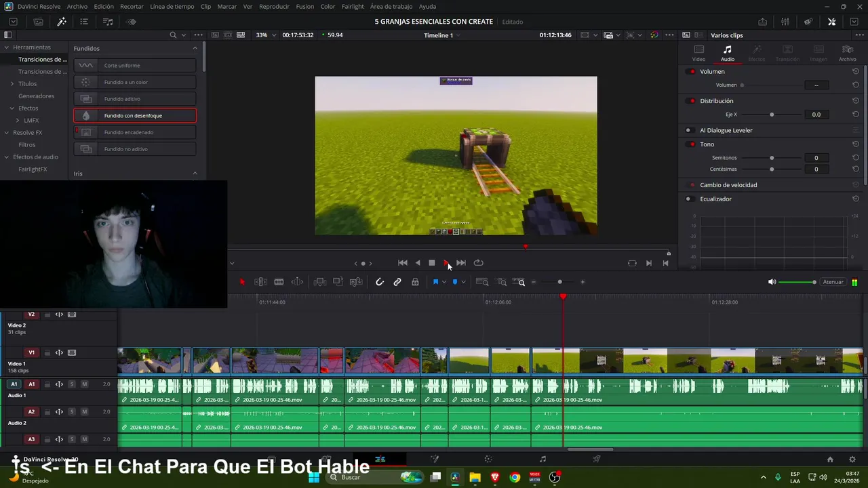Zoom out timeline with minus icon

(534, 282)
